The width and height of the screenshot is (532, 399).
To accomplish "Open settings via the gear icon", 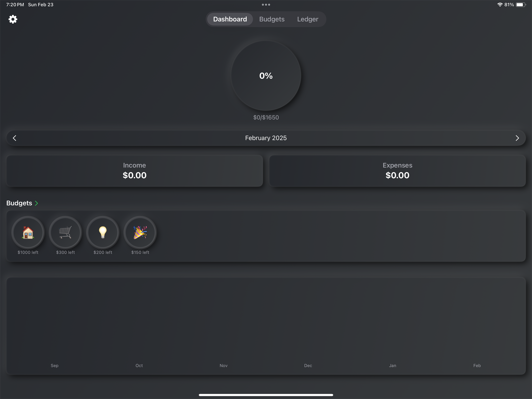I will (x=13, y=19).
